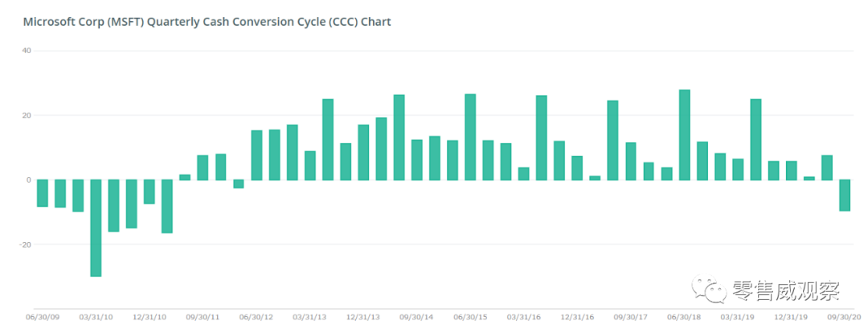Click the -20 value on the y-axis

pos(26,244)
